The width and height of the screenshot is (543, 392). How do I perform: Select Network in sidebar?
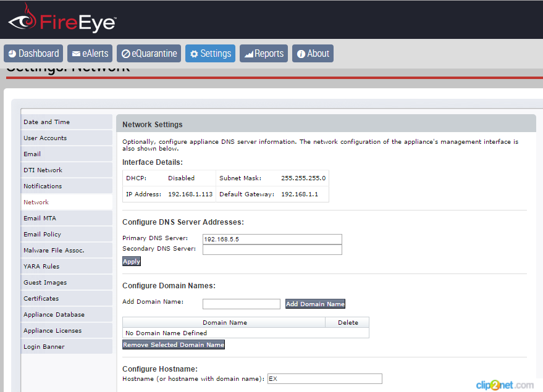point(67,202)
